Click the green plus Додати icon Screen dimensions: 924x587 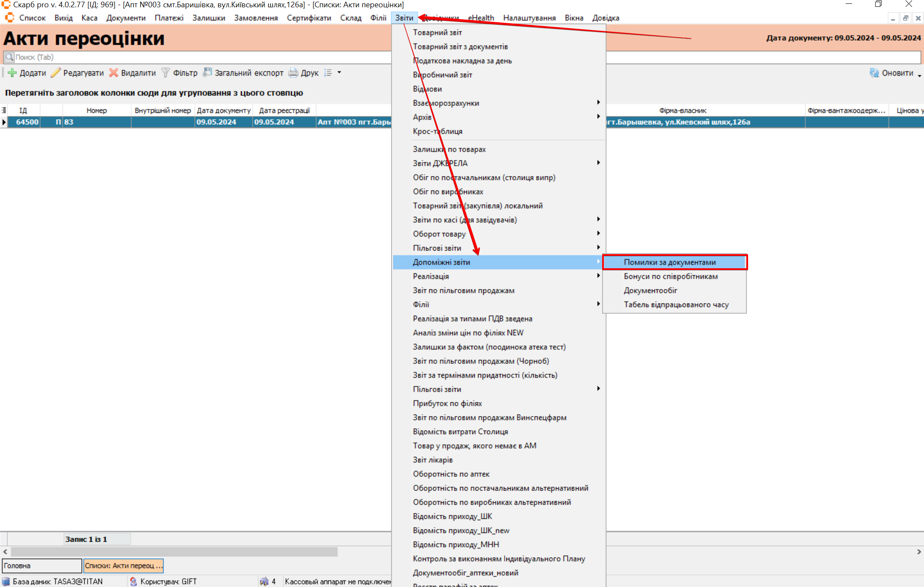pos(12,73)
